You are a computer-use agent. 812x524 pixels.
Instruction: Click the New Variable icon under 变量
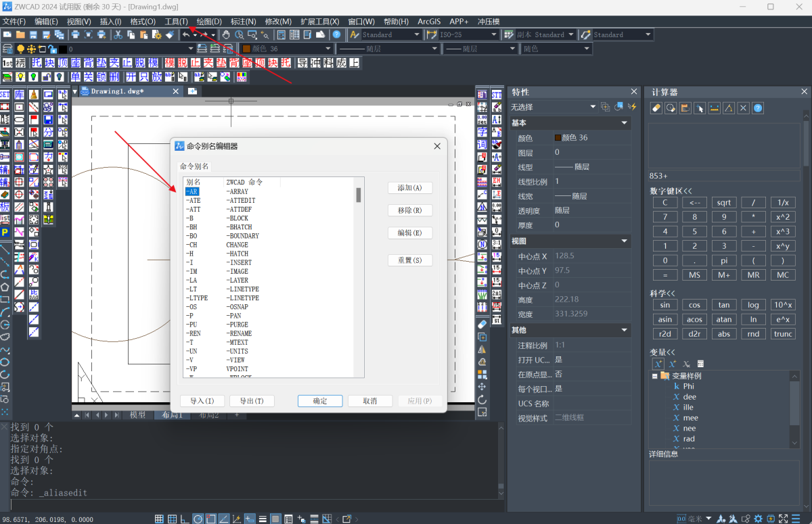click(x=658, y=364)
